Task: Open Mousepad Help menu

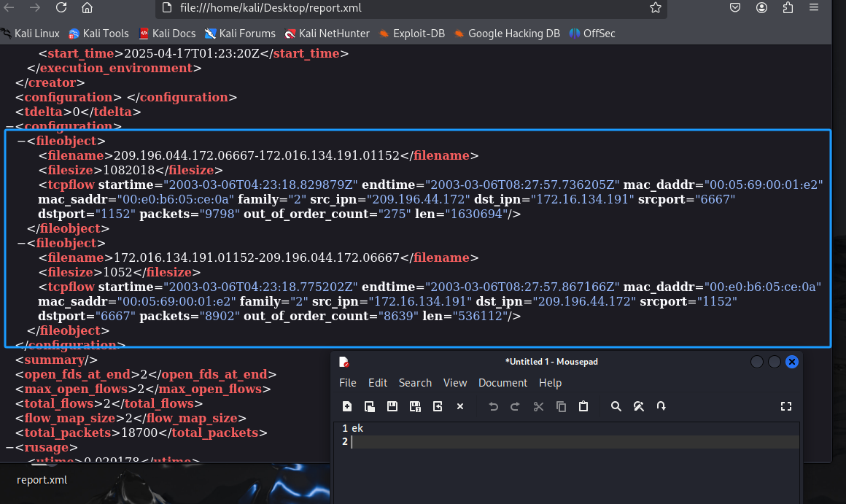Action: point(550,383)
